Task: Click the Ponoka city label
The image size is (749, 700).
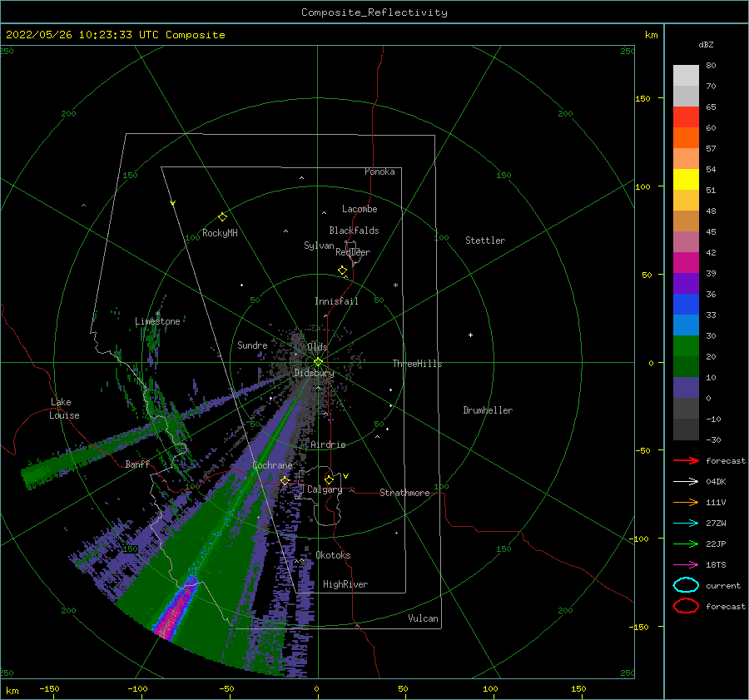Action: [x=379, y=171]
